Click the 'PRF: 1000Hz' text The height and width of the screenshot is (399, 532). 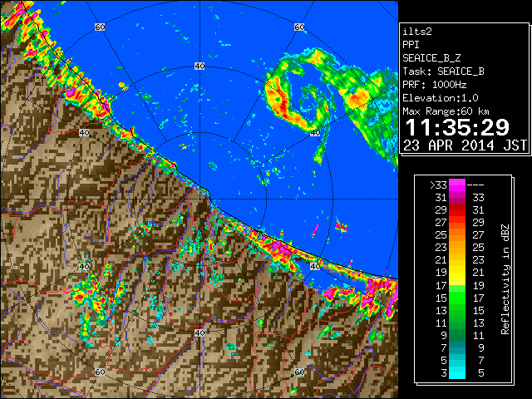click(x=434, y=85)
